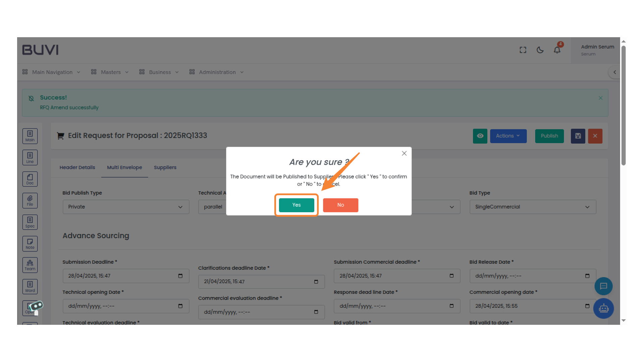
Task: Open the Word sidebar panel
Action: [30, 286]
